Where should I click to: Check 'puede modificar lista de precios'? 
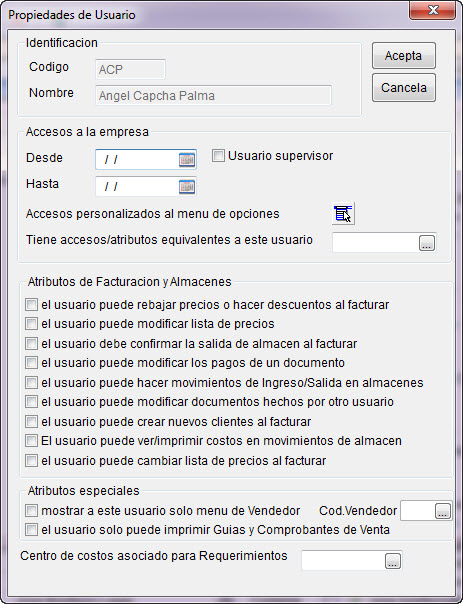point(31,324)
